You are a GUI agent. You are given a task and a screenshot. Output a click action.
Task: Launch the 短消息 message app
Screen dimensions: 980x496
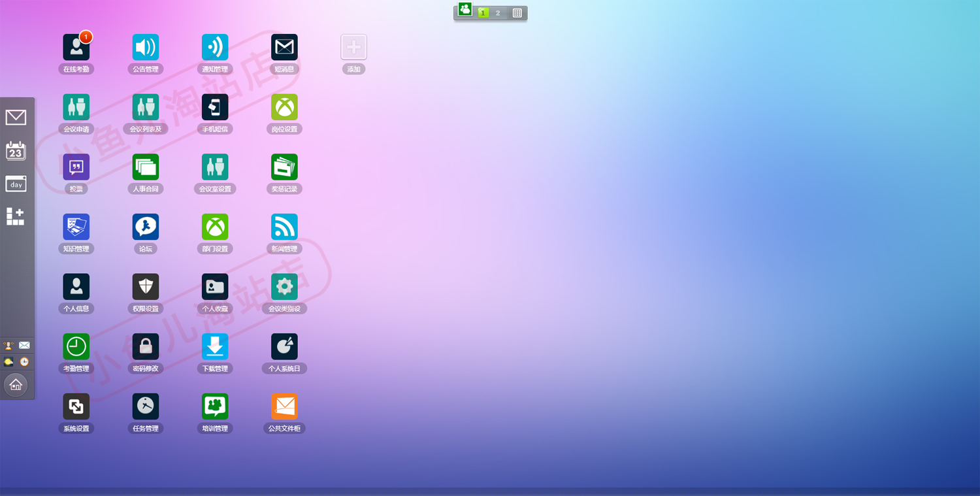(284, 48)
